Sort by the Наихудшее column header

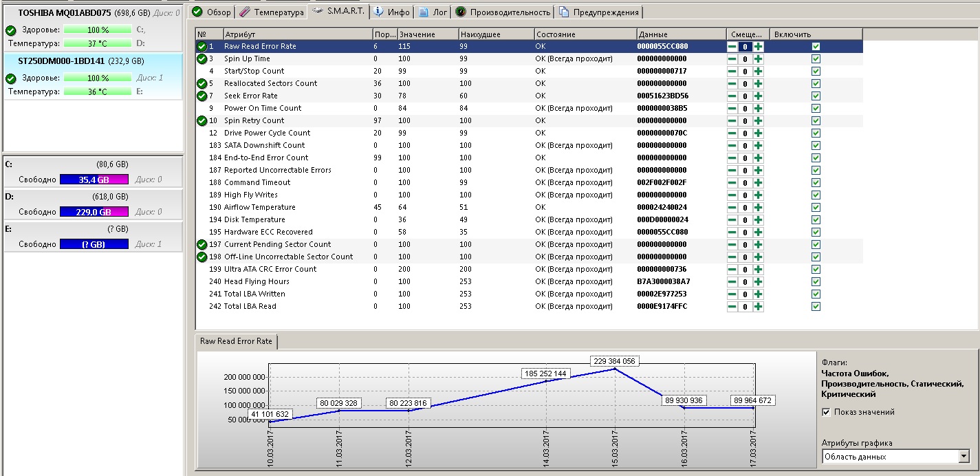496,34
